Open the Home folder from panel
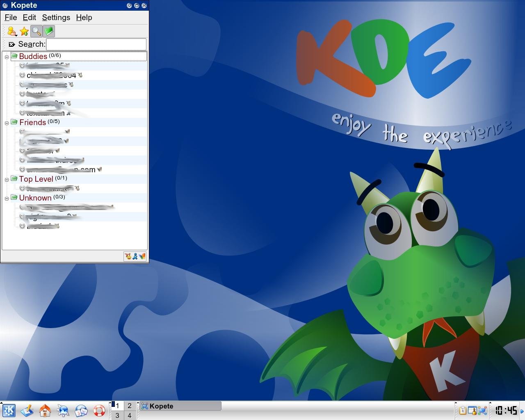525x420 pixels. pos(45,411)
